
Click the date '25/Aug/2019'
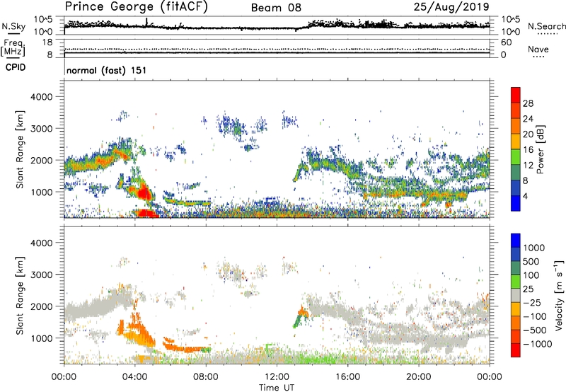coord(451,7)
